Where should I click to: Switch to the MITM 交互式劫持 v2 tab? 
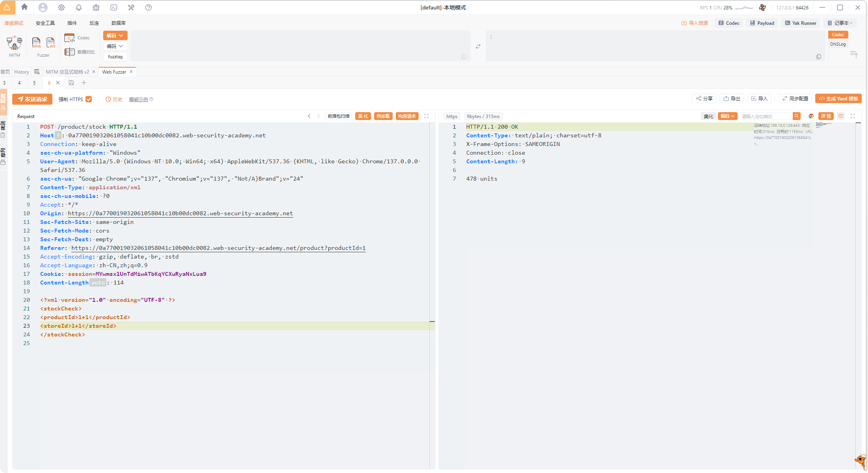(x=67, y=72)
